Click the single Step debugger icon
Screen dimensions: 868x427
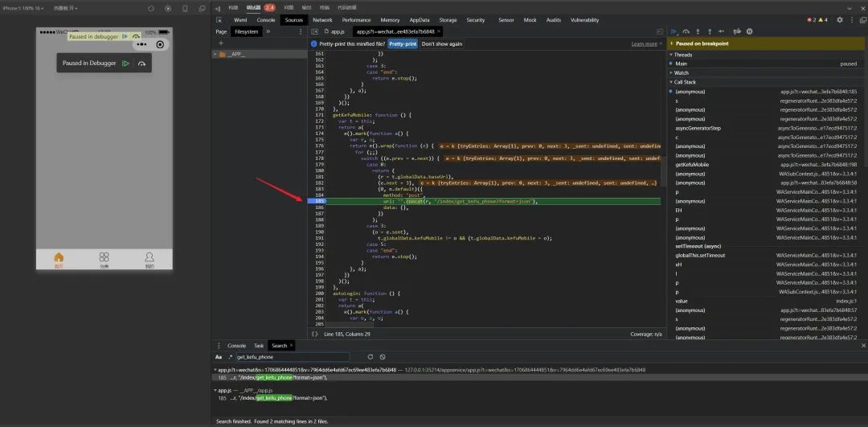pos(721,31)
